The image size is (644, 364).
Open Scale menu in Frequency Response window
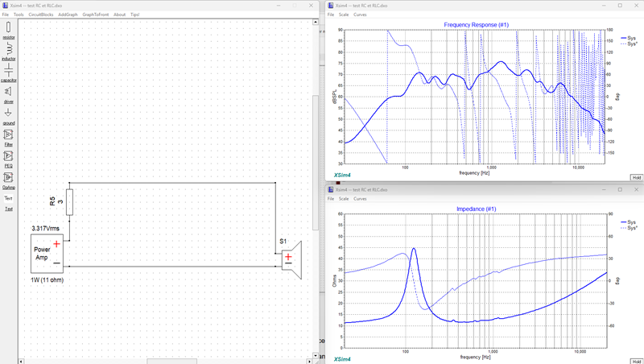[x=344, y=14]
